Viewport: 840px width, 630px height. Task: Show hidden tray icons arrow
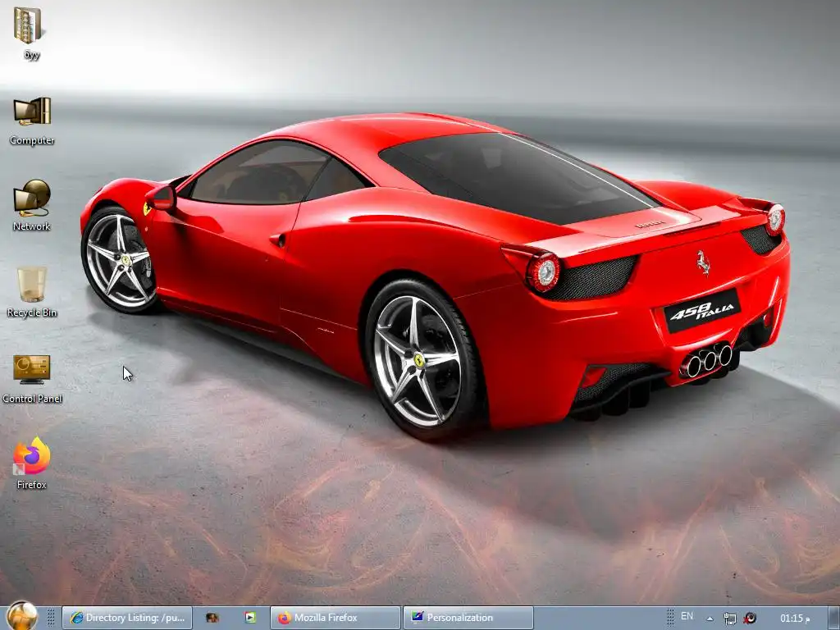[710, 619]
